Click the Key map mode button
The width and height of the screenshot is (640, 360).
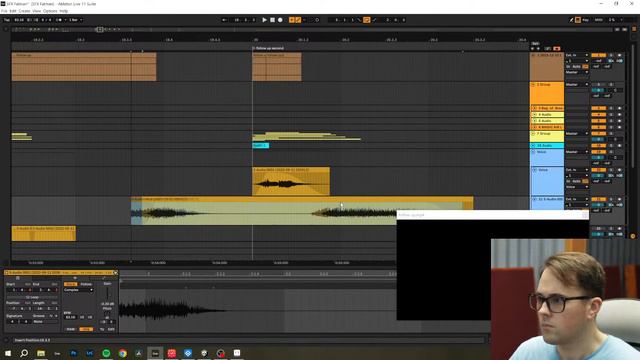(x=585, y=20)
